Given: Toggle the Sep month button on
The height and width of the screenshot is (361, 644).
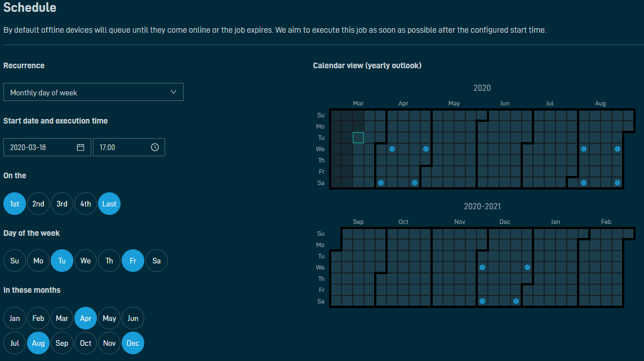Looking at the screenshot, I should point(62,343).
